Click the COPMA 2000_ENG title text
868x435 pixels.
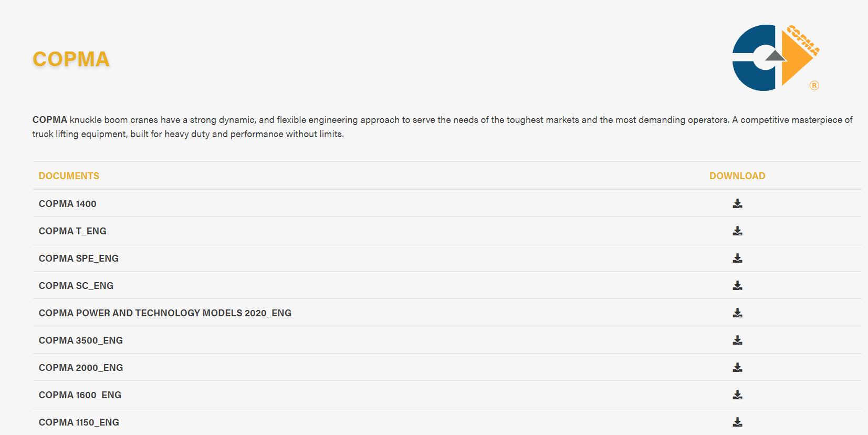click(81, 368)
